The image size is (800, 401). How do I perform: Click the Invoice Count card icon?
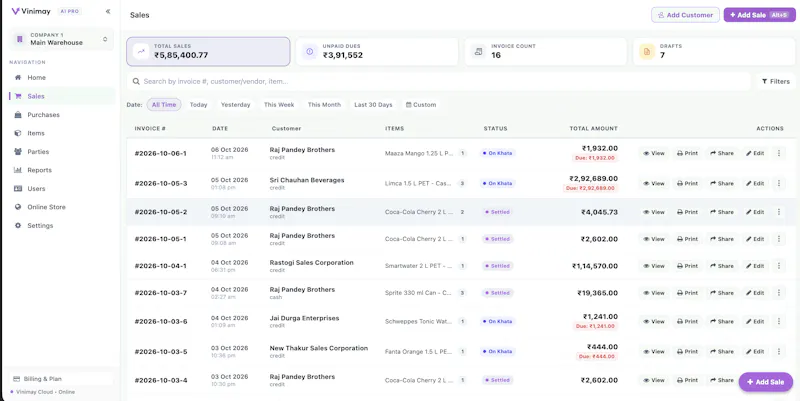(x=478, y=52)
